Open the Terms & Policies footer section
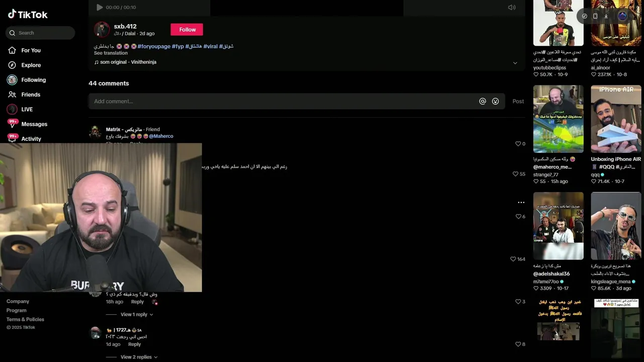 [x=25, y=320]
